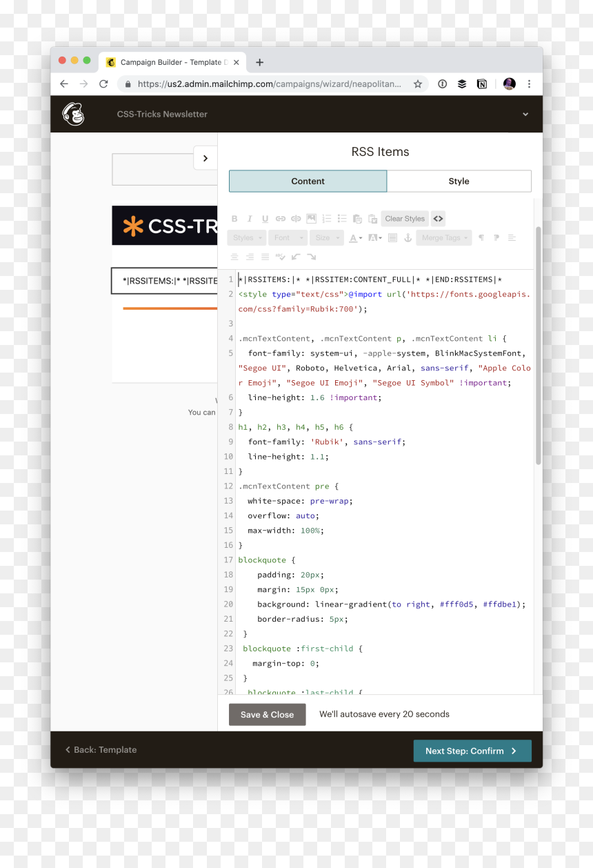Remove link with the unlink icon

[x=296, y=219]
